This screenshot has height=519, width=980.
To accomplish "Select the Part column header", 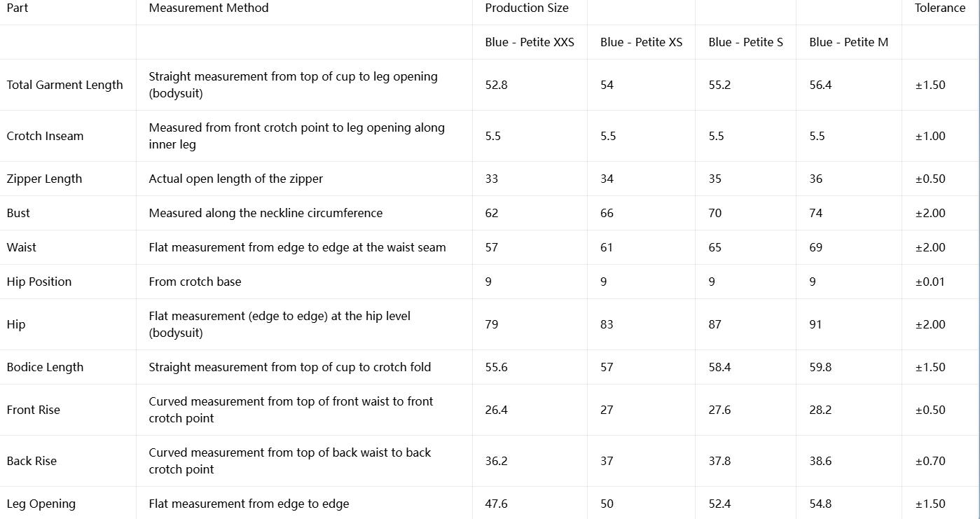I will (x=18, y=8).
